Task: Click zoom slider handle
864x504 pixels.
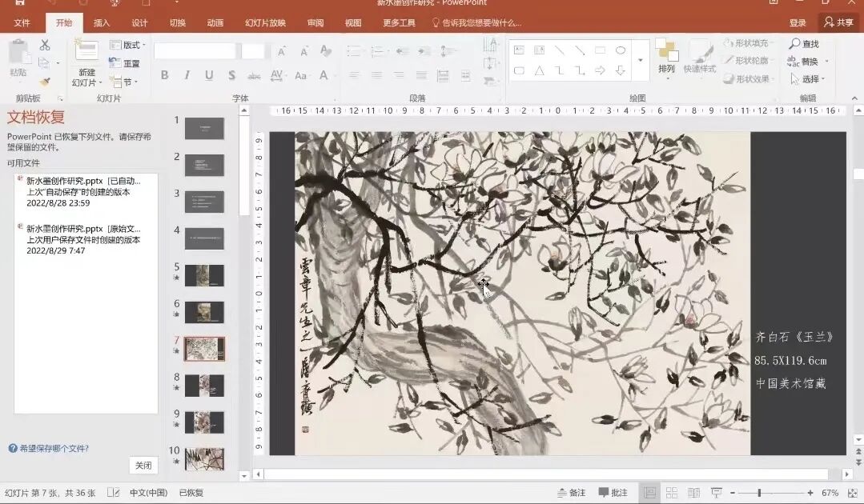Action: 759,493
